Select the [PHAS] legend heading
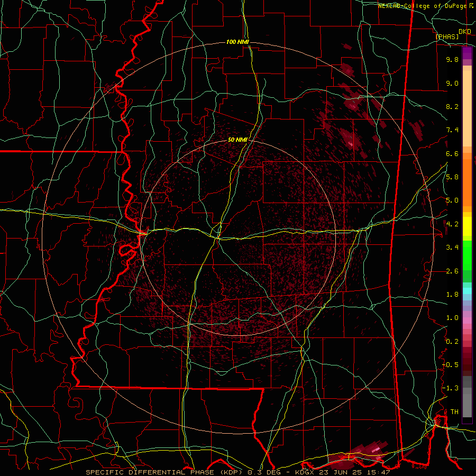The height and width of the screenshot is (476, 476). pyautogui.click(x=447, y=37)
